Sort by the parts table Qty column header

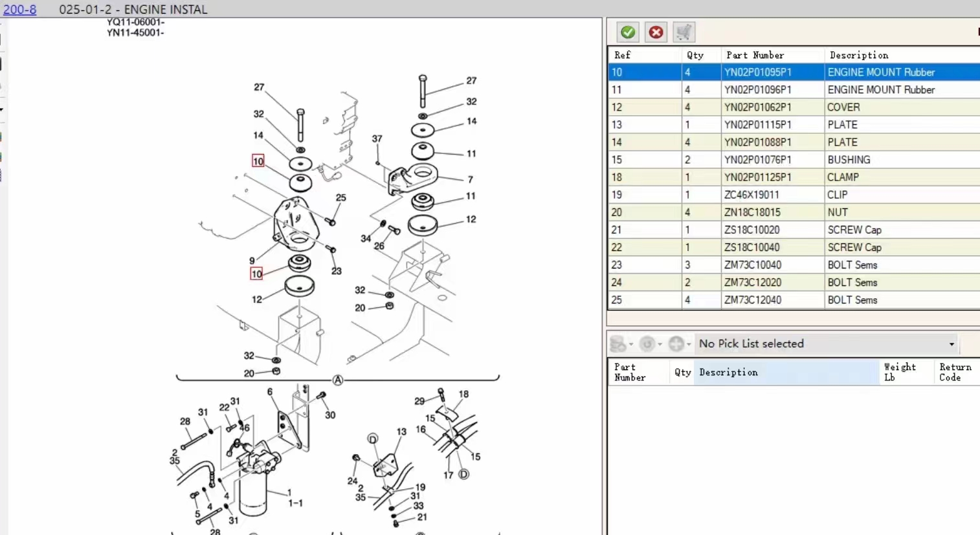701,55
